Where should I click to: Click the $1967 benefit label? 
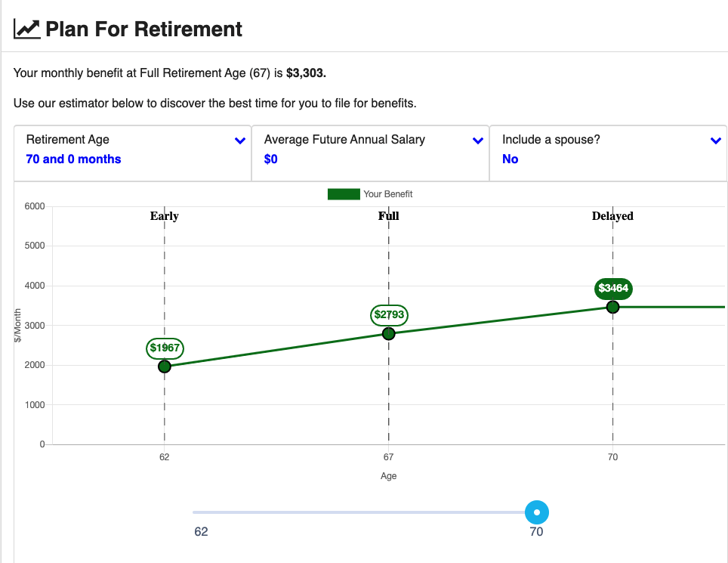[x=165, y=348]
